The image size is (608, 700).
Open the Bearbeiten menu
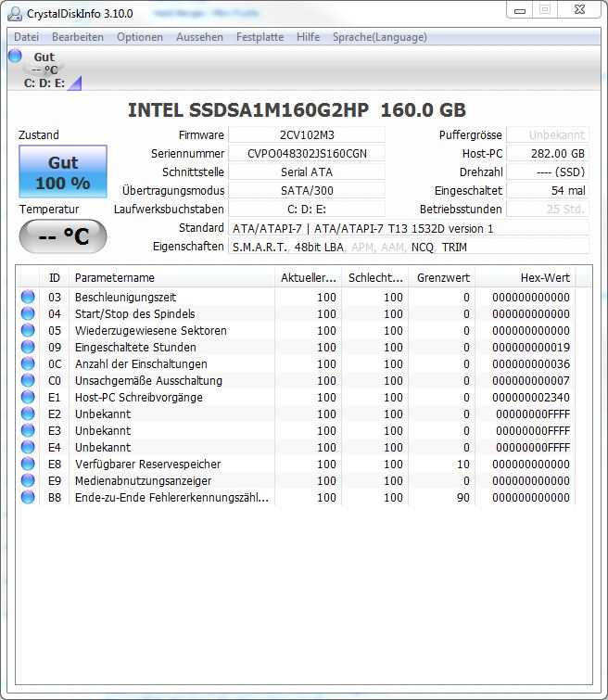click(78, 37)
